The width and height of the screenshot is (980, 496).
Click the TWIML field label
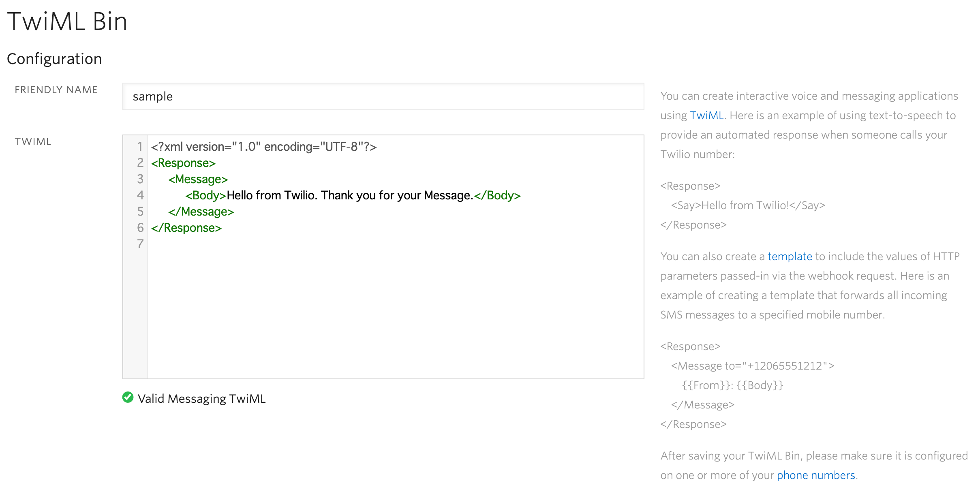coord(33,142)
